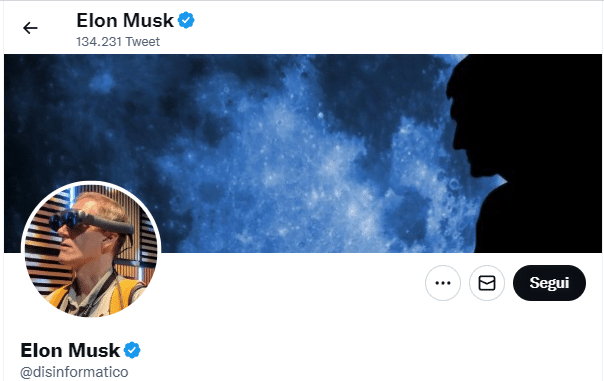Send a direct message via envelope icon
The height and width of the screenshot is (381, 604).
pos(487,283)
